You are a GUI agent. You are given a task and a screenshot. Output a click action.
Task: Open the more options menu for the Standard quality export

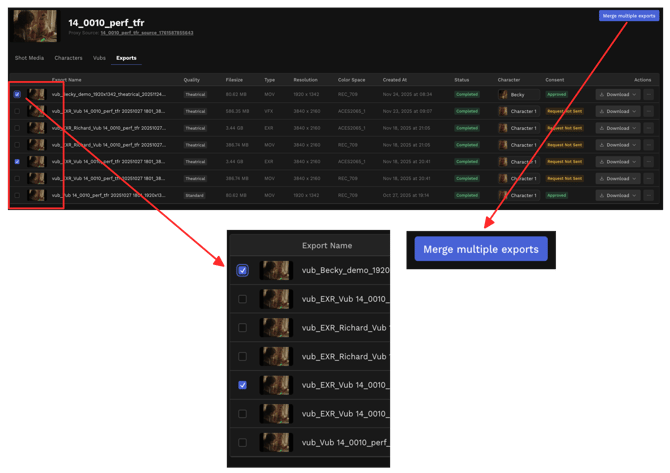coord(648,195)
